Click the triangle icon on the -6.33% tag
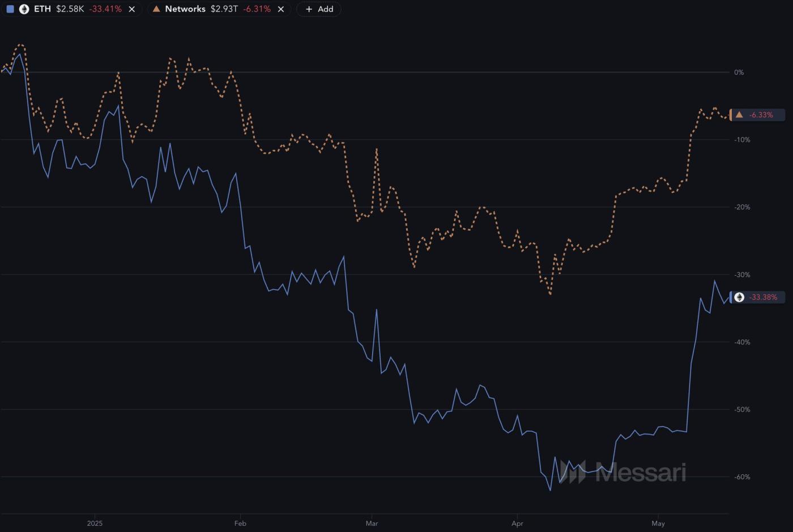 739,114
